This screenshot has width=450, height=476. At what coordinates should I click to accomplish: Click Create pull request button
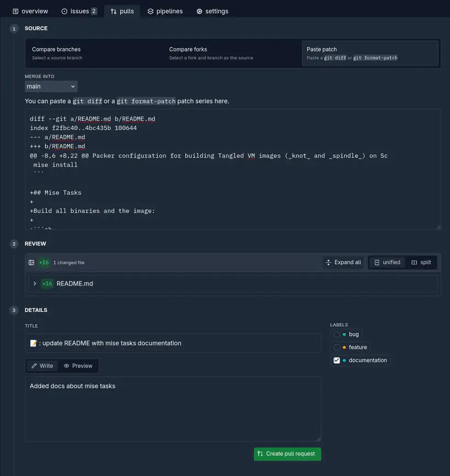[288, 454]
